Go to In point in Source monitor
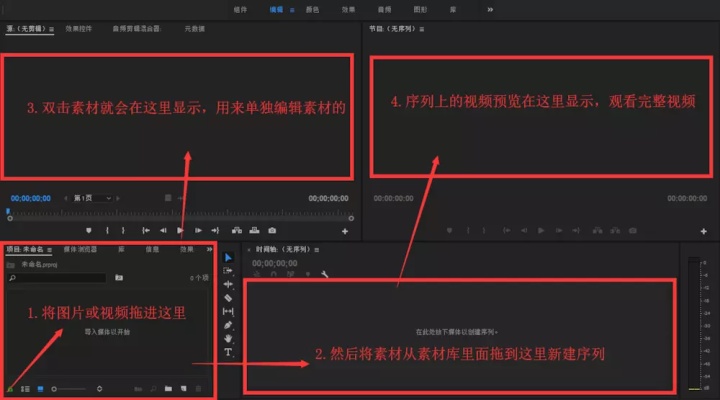Viewport: 720px width, 400px height. (146, 231)
